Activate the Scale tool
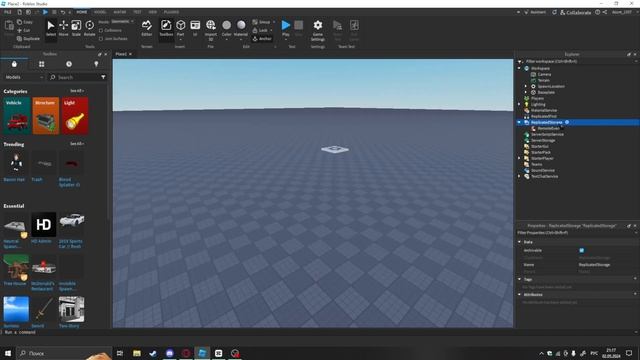This screenshot has height=360, width=640. point(76,28)
